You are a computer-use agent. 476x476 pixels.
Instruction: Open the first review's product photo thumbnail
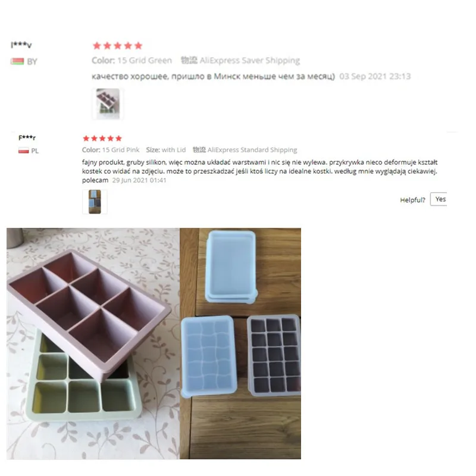[108, 104]
